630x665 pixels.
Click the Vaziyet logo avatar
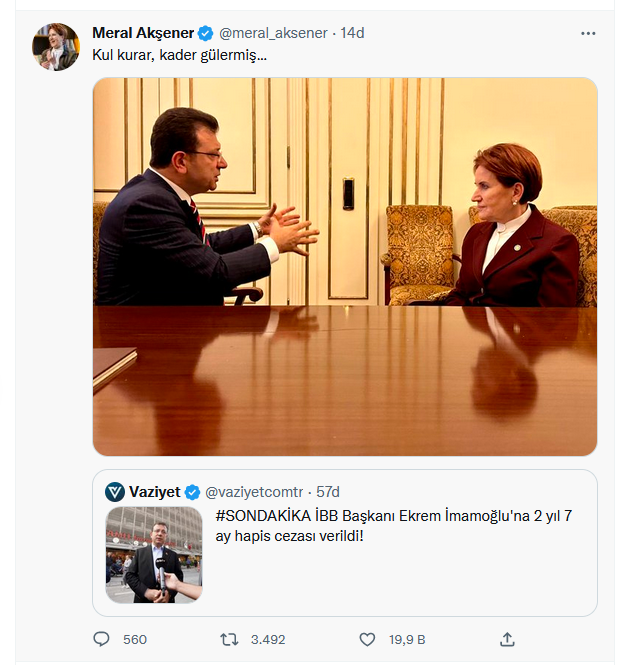115,492
